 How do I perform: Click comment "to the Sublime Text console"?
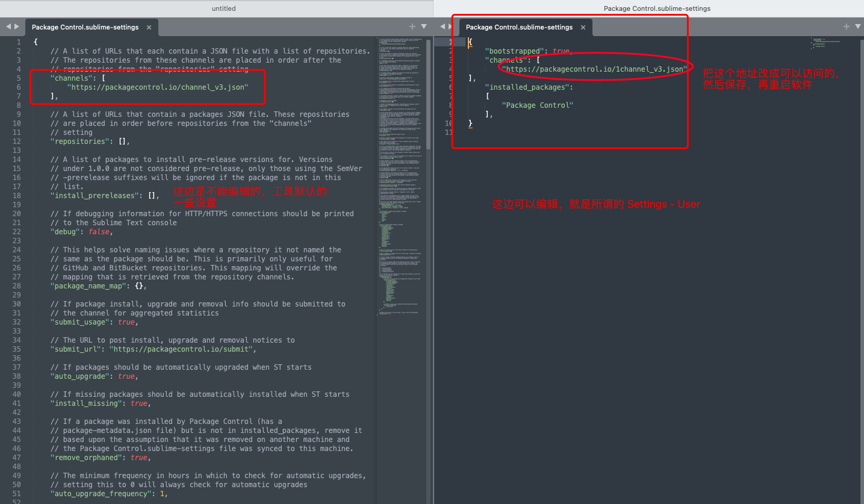(114, 223)
